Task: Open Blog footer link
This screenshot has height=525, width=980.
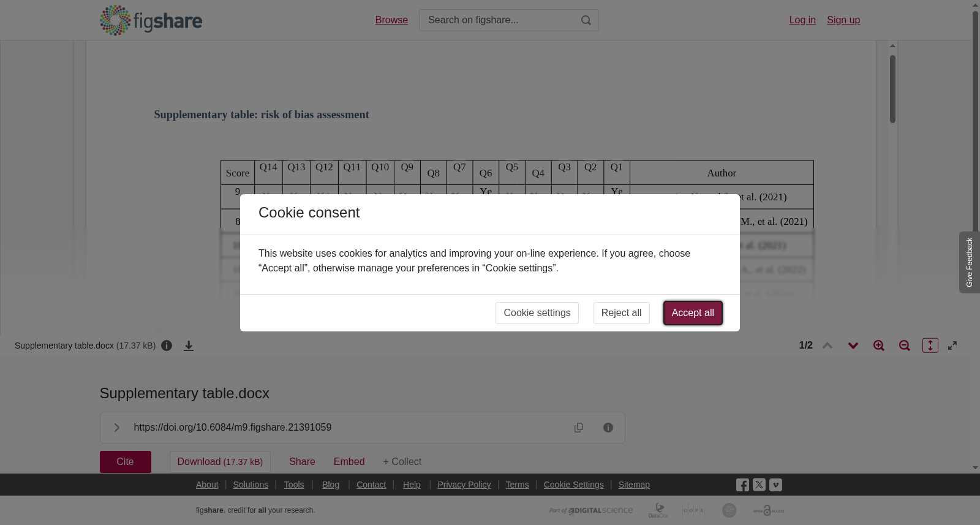Action: pyautogui.click(x=331, y=485)
